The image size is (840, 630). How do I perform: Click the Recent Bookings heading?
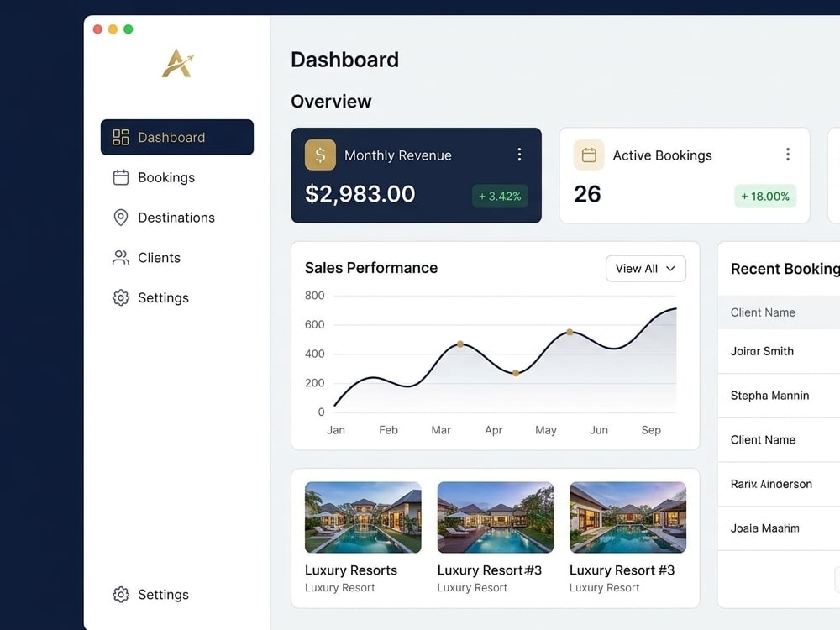785,269
